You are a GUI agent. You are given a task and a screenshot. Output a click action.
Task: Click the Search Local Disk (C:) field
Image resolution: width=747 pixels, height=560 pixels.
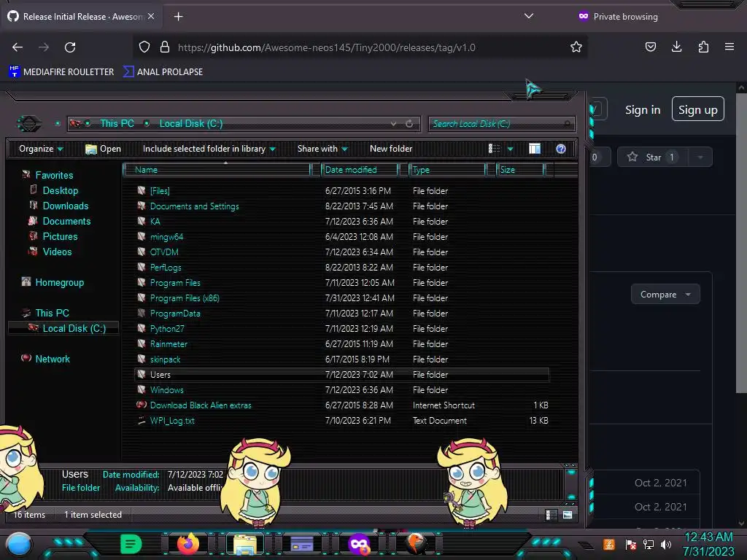pos(501,124)
